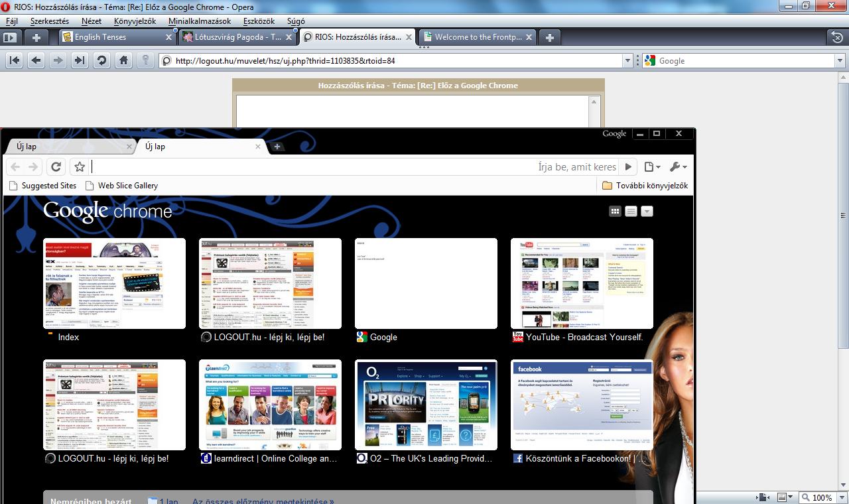This screenshot has height=504, width=849.
Task: Open a new tab with plus button left of English Tenses
Action: (36, 37)
